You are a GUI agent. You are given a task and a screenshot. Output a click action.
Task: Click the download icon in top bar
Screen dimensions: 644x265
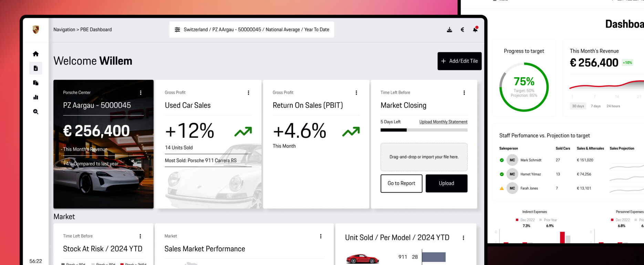point(449,30)
